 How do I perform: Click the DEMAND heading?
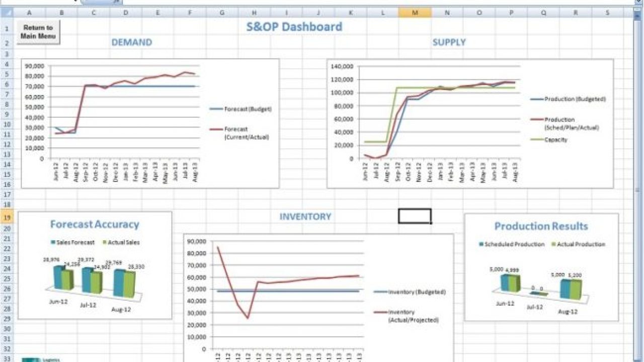point(131,43)
